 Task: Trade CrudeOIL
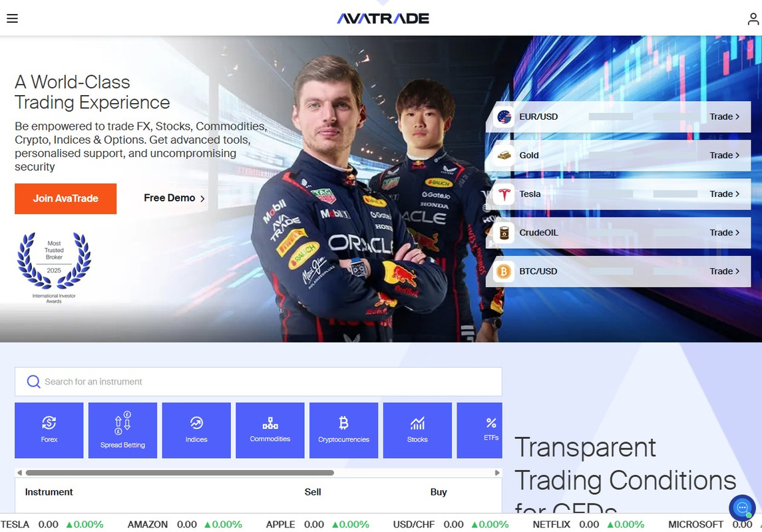pyautogui.click(x=724, y=233)
